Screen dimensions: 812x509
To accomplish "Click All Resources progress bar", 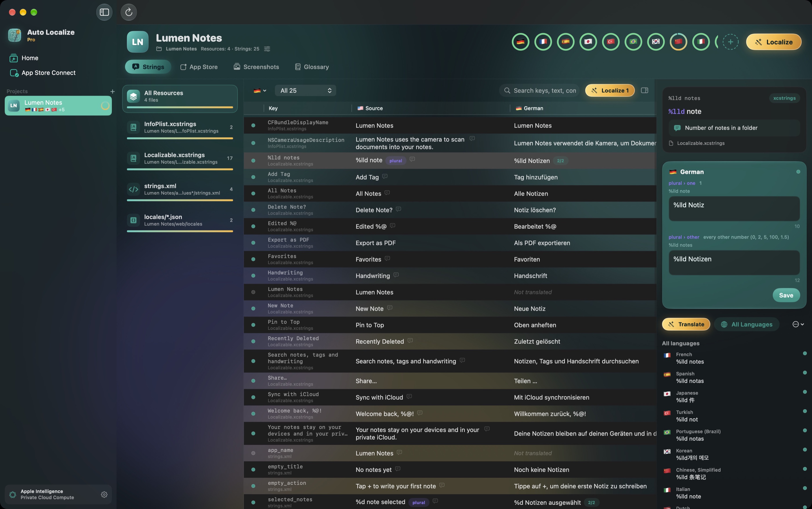I will (x=180, y=107).
